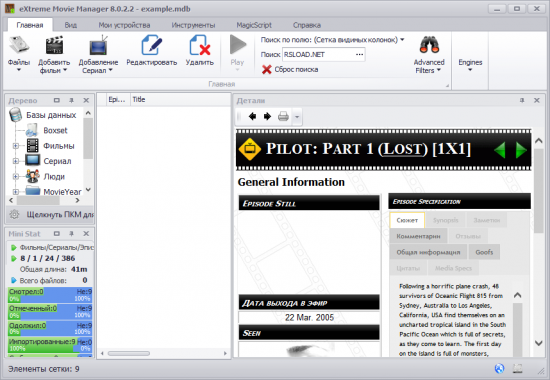Image resolution: width=550 pixels, height=380 pixels.
Task: Open details toolbar overflow dropdown
Action: pos(297,117)
